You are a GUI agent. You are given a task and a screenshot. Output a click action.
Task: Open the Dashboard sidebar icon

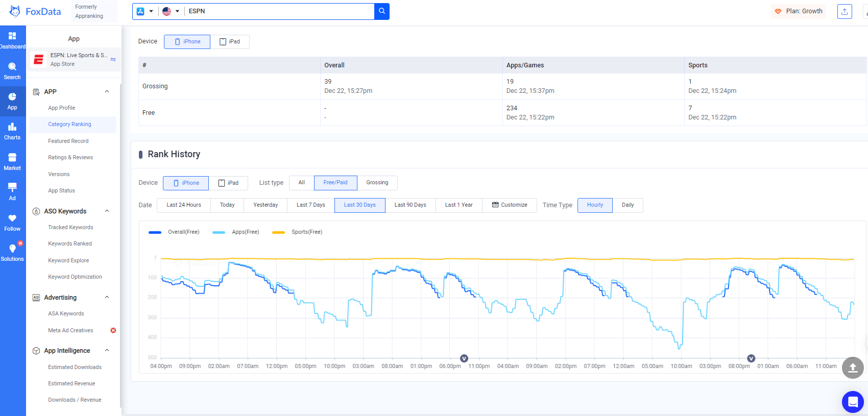12,40
